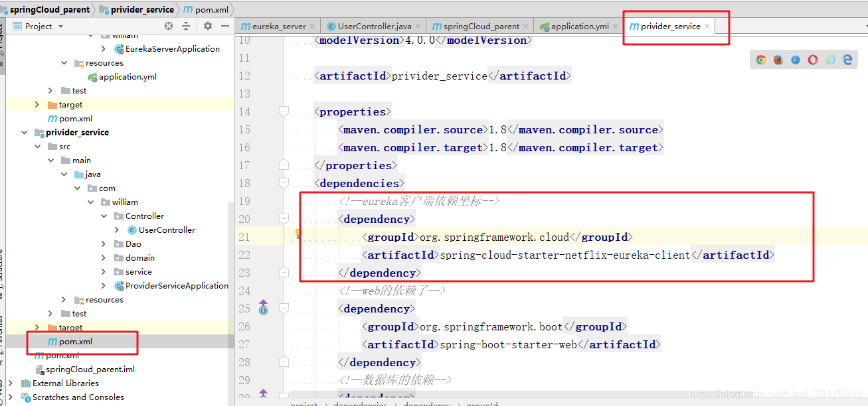Expand the service package chevron
868x406 pixels.
104,272
